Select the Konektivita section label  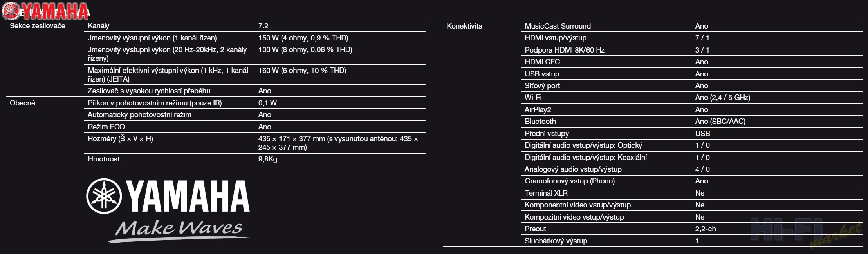(x=464, y=26)
